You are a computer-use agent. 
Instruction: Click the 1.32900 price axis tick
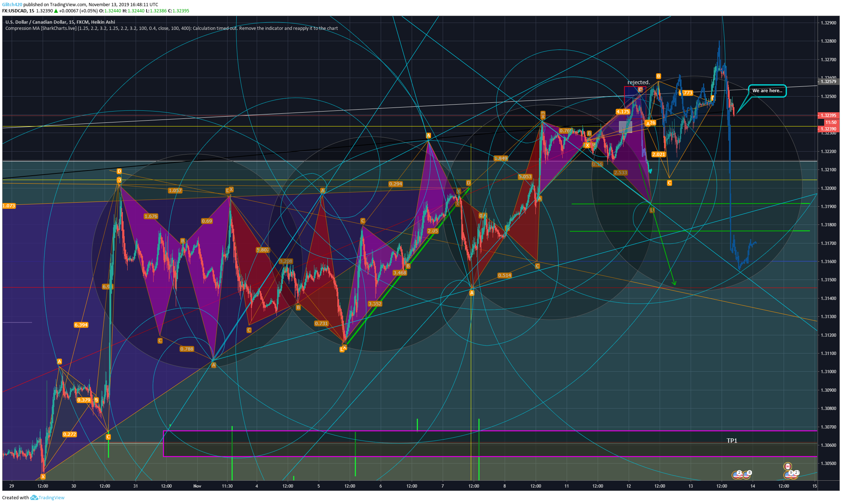(x=828, y=23)
